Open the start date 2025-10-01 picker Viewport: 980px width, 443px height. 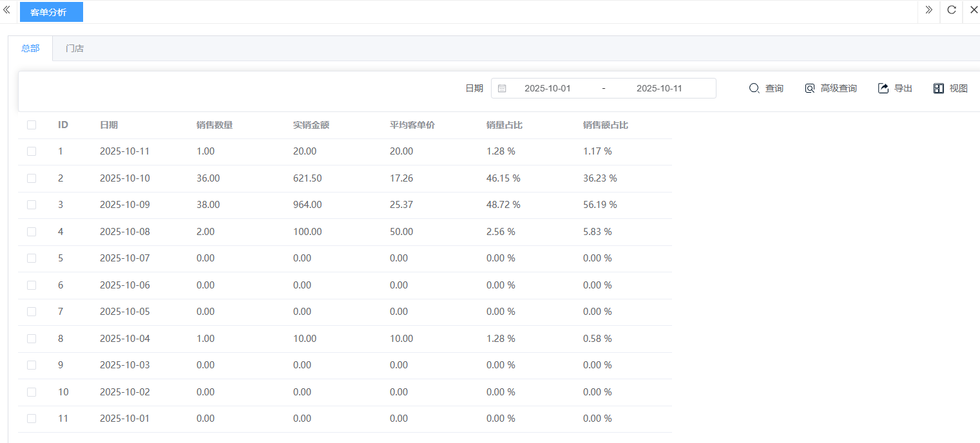548,88
